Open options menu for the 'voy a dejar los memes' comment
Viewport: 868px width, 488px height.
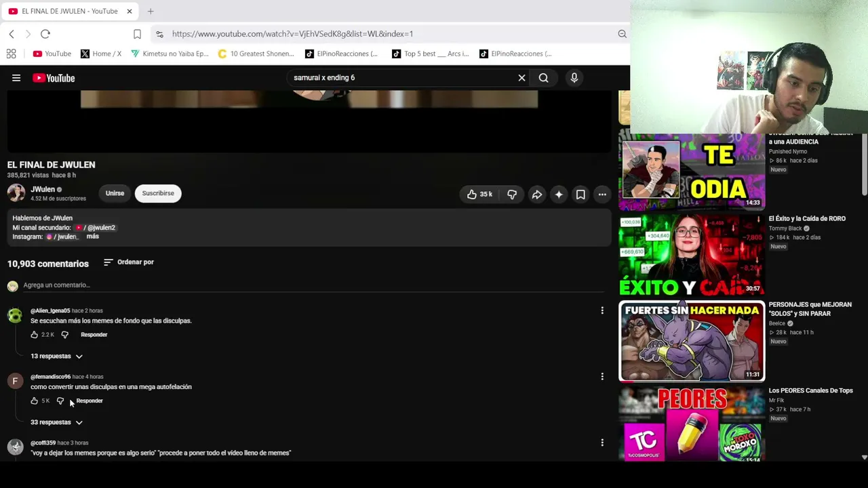[x=602, y=443]
